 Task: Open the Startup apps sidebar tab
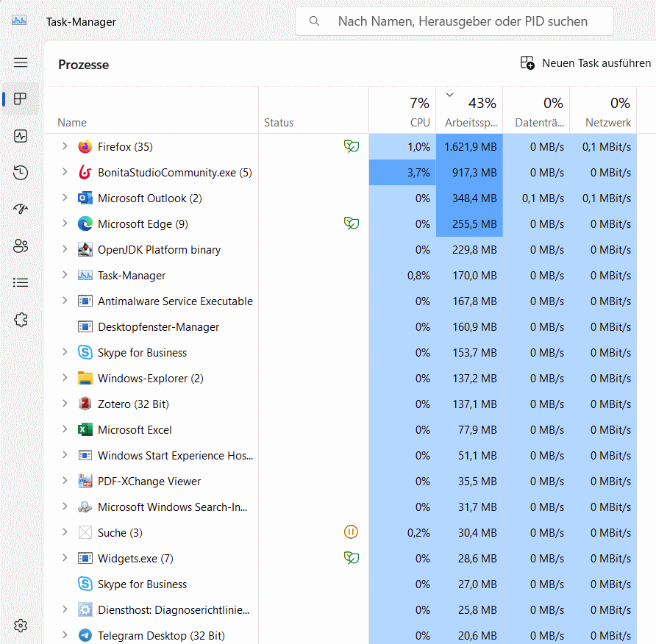(21, 209)
